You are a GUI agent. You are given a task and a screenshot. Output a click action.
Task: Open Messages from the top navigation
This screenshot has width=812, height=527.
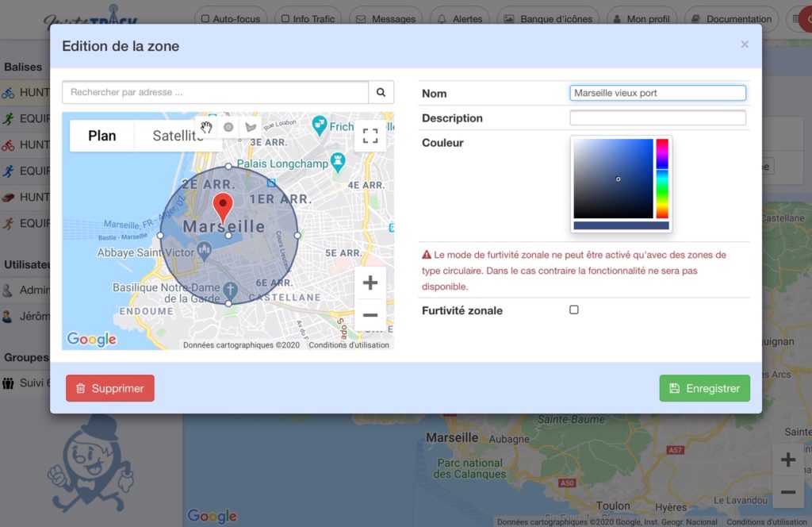pos(386,19)
